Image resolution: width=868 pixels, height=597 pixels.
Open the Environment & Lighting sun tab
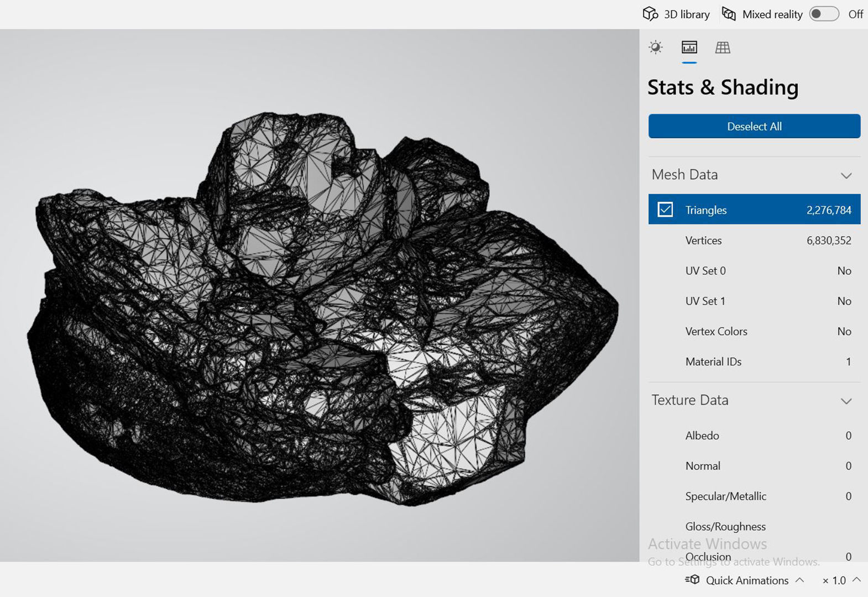[656, 48]
